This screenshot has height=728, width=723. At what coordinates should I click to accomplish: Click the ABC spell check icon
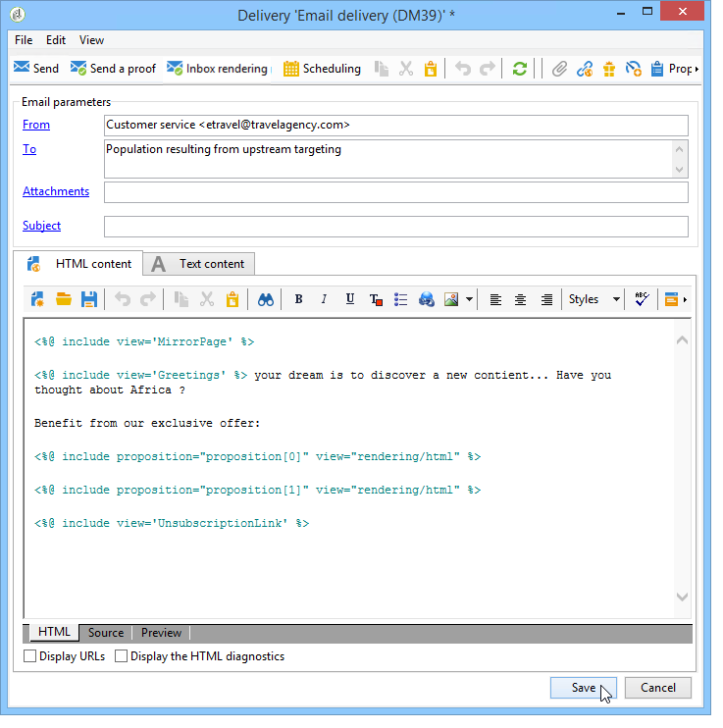642,299
